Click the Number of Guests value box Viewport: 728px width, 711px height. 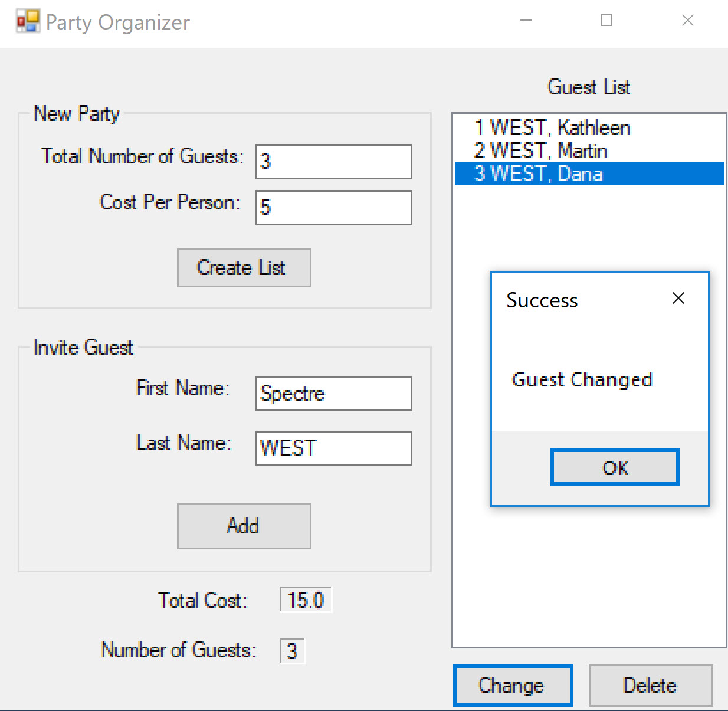[x=293, y=651]
